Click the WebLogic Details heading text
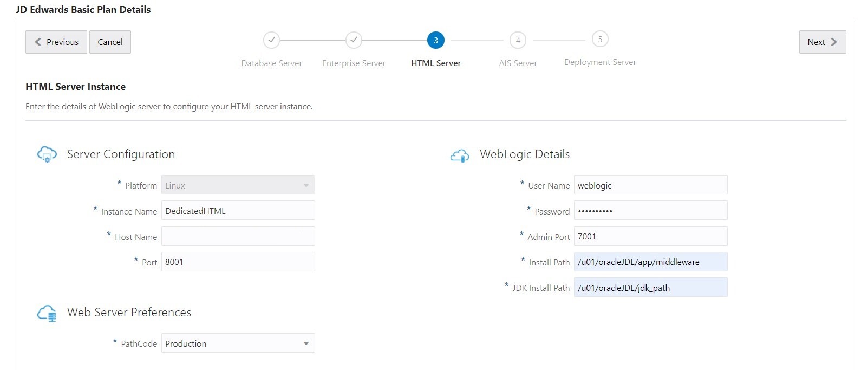 (525, 154)
